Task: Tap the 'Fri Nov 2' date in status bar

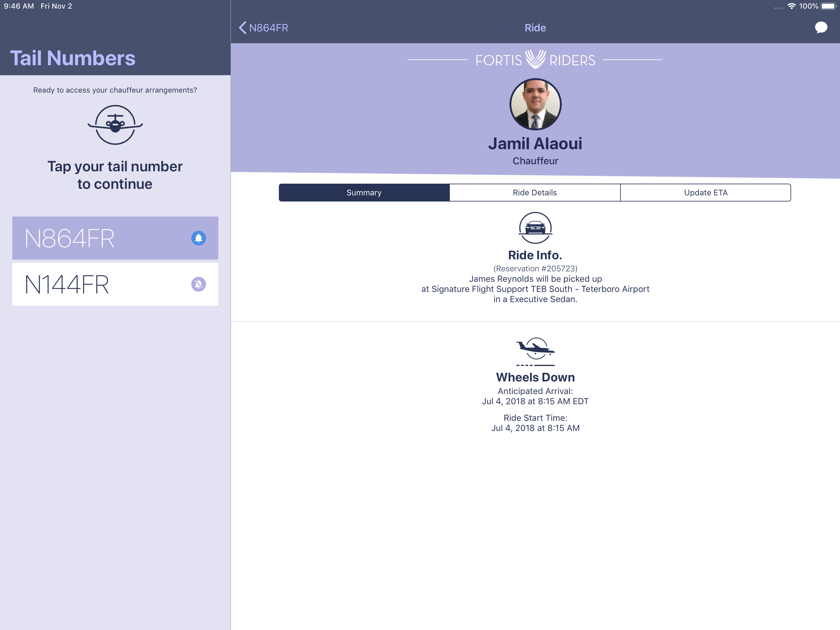Action: [56, 6]
